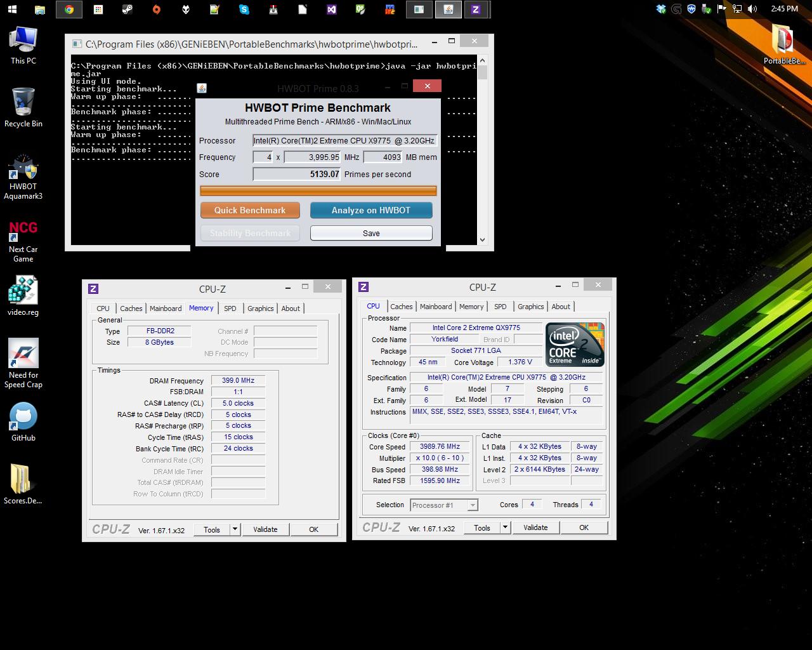This screenshot has height=650, width=812.
Task: Click the DRAM Frequency 399.0 MHz value
Action: [238, 380]
